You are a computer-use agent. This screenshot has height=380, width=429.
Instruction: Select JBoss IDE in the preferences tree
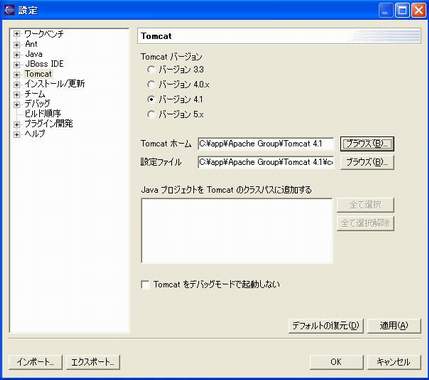(44, 64)
